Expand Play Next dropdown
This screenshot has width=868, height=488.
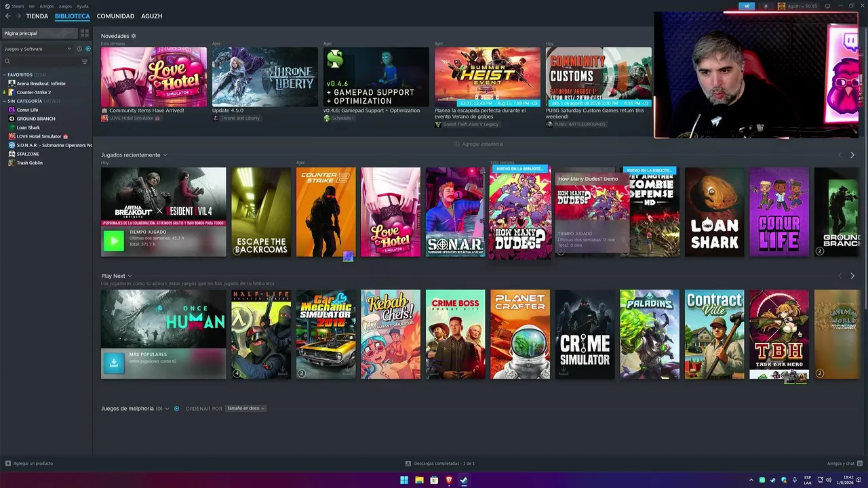[130, 276]
